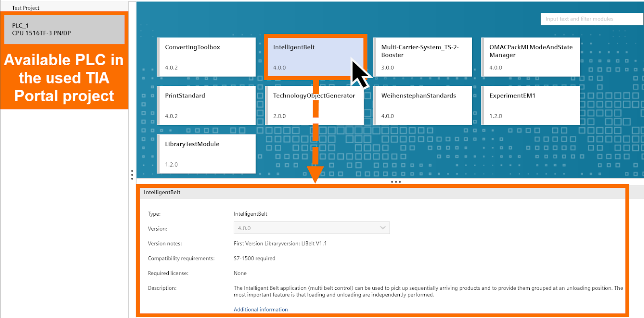The width and height of the screenshot is (644, 318).
Task: Open the ConvertingToolbox module card
Action: [x=206, y=57]
